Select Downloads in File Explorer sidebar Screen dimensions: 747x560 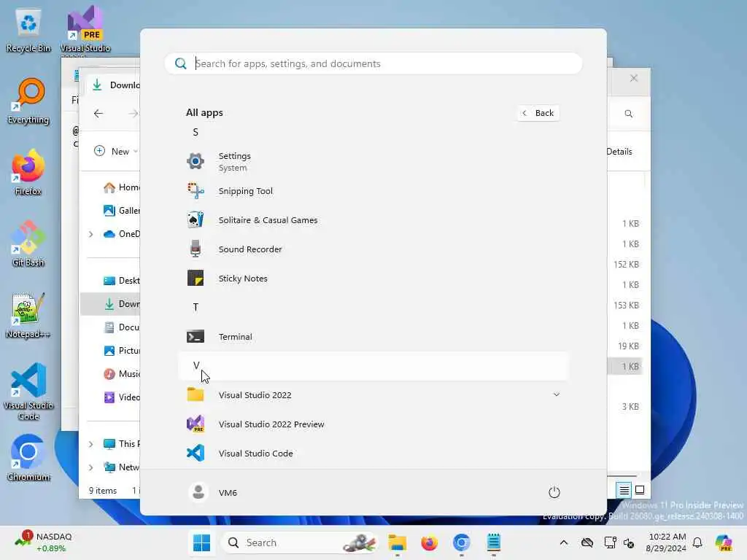111,304
